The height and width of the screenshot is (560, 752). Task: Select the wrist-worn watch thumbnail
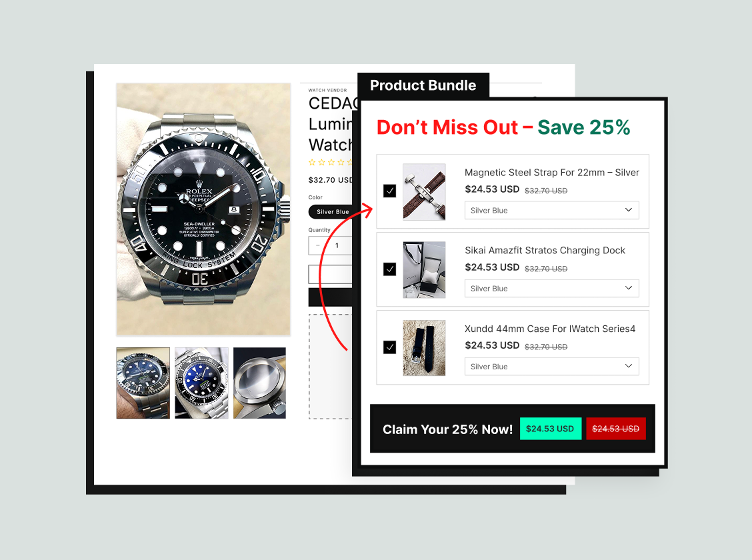coord(143,383)
